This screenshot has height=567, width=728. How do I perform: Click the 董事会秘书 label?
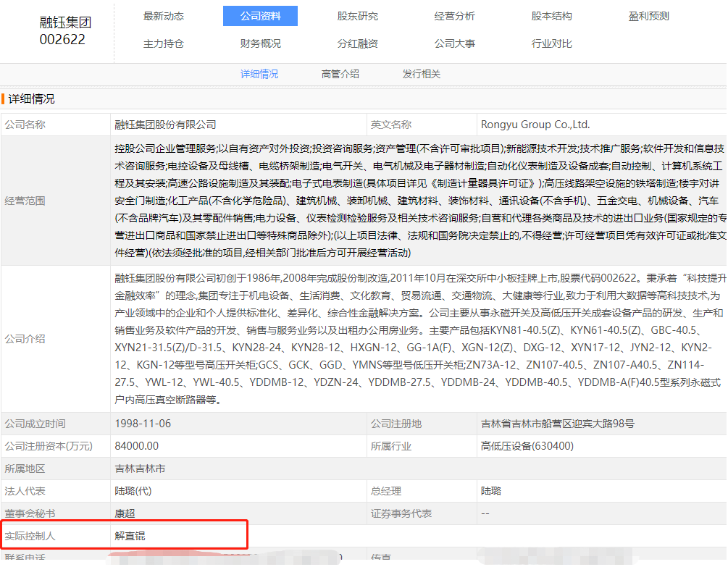pos(30,513)
